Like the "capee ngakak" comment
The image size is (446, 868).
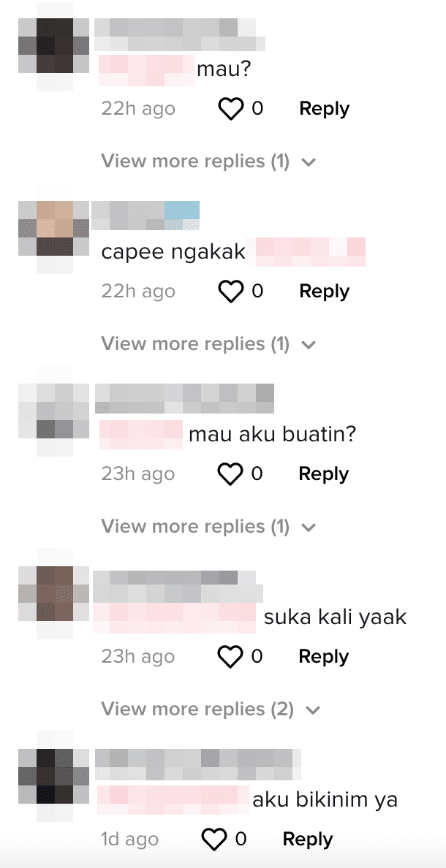click(230, 292)
